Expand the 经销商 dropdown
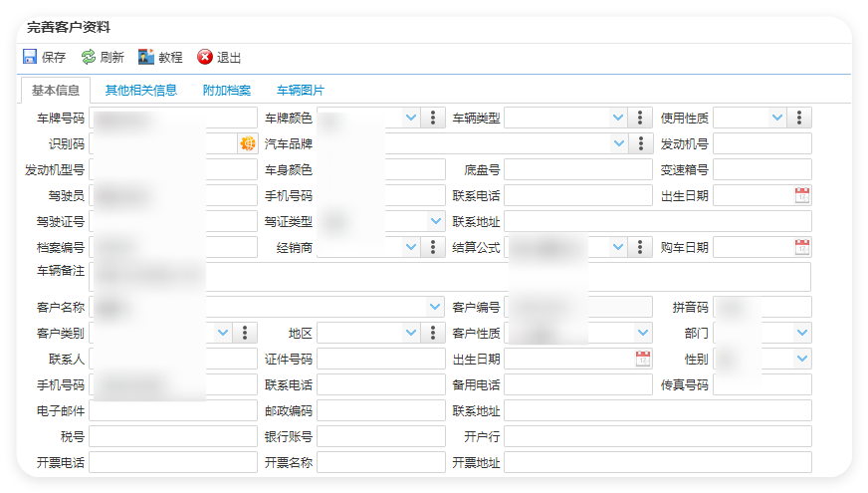 411,247
